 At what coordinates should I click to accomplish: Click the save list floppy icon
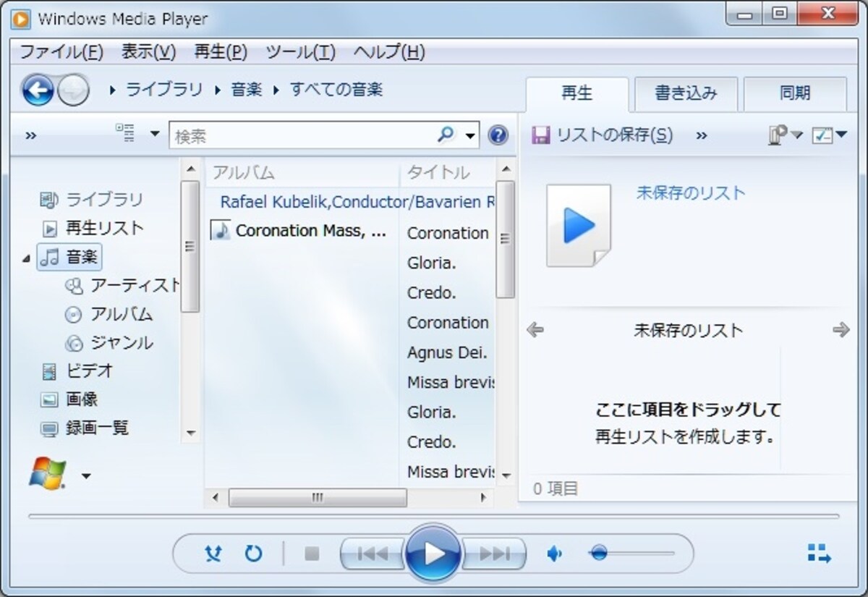pyautogui.click(x=540, y=135)
